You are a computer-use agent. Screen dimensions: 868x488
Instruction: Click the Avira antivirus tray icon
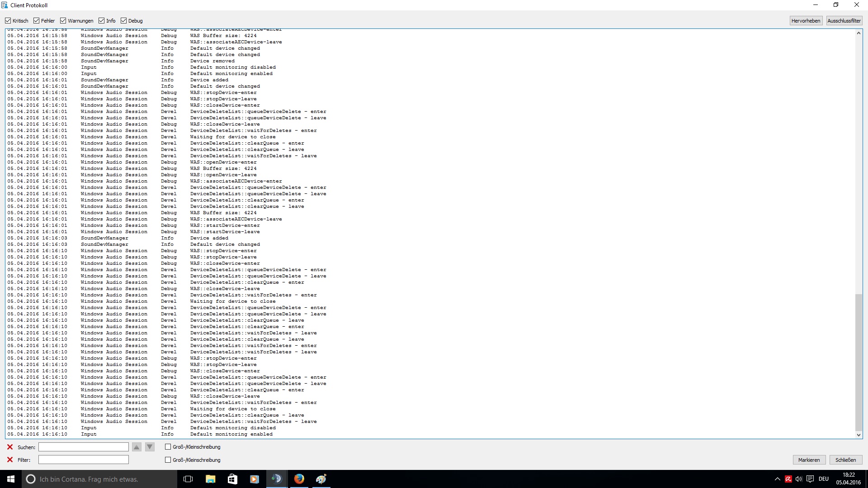point(788,479)
